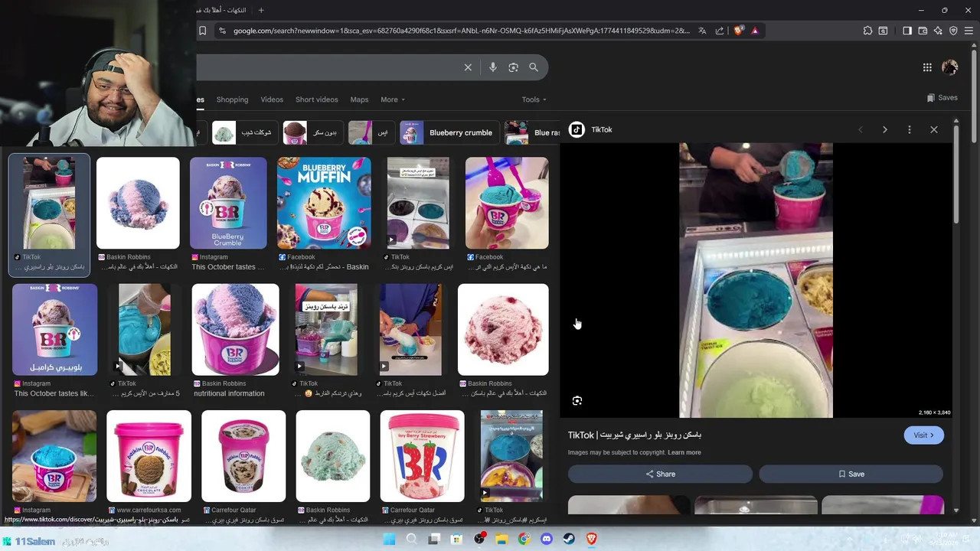The image size is (980, 551).
Task: Switch to Shopping results tab
Action: click(x=232, y=99)
